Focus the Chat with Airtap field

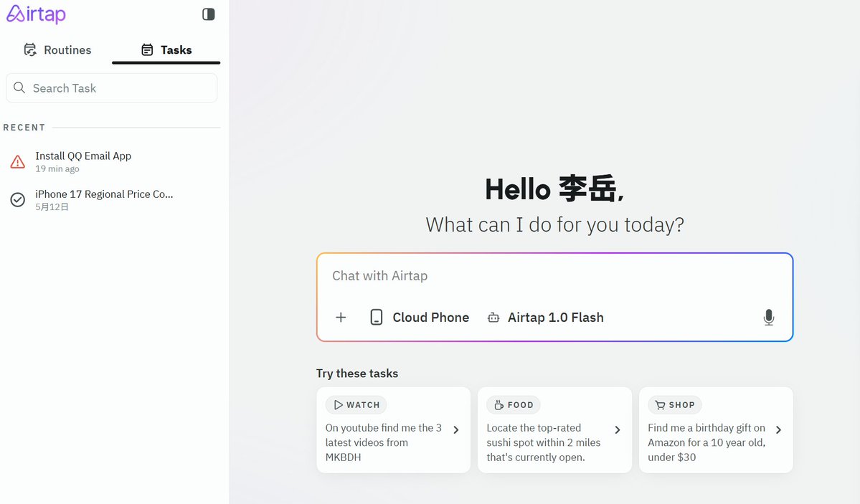tap(554, 276)
